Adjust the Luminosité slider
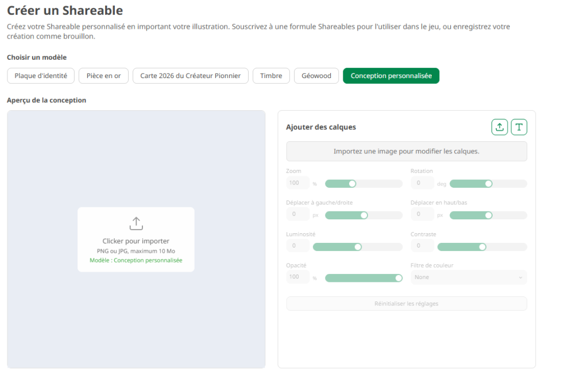 click(358, 247)
